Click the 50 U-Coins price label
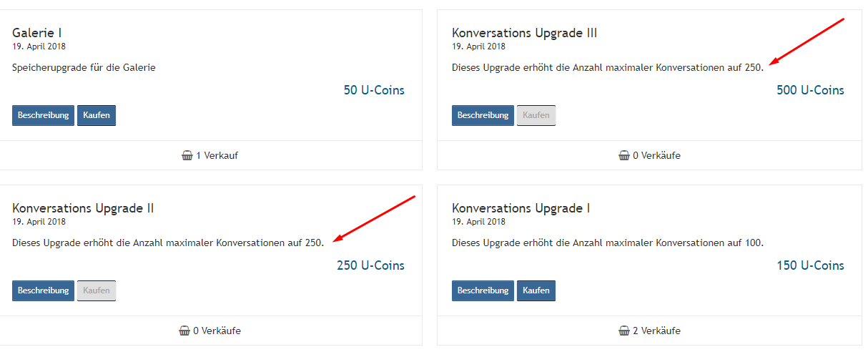Viewport: 868px width, 357px height. click(x=374, y=90)
